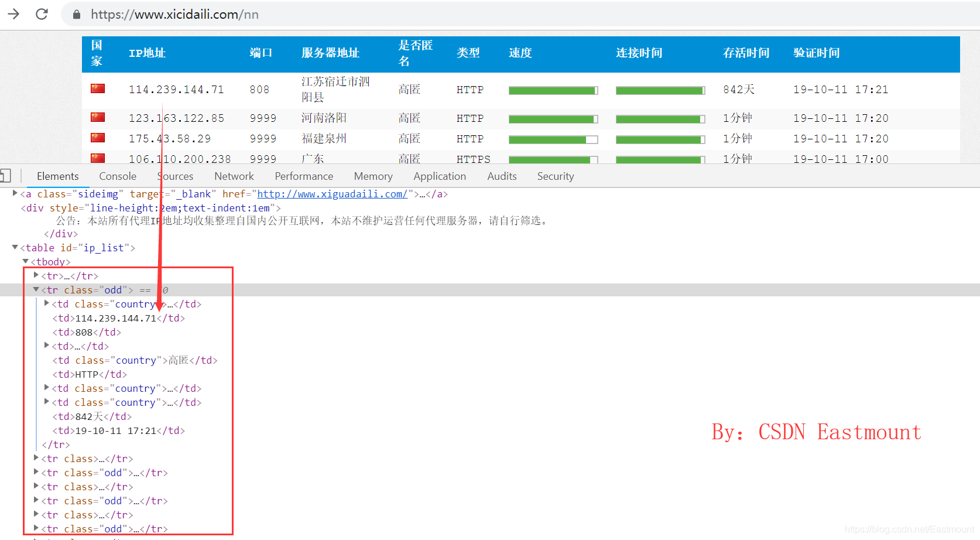Image resolution: width=980 pixels, height=540 pixels.
Task: Click the 服务器地址 column header
Action: pyautogui.click(x=330, y=53)
